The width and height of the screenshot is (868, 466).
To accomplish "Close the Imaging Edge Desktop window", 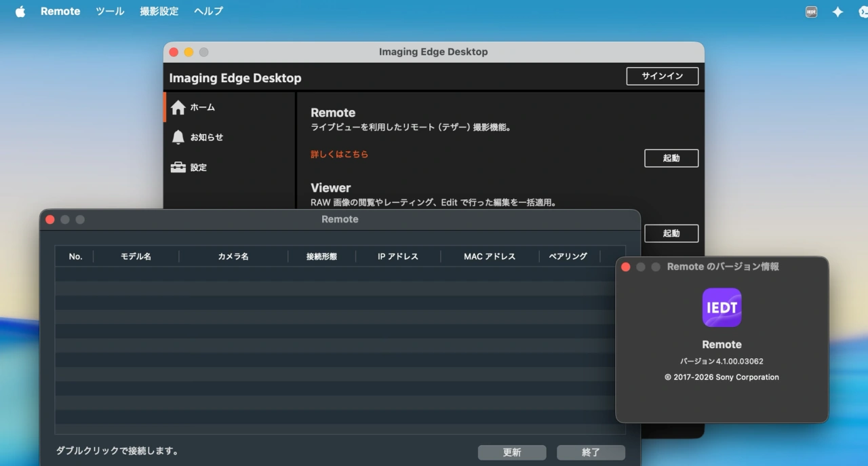I will click(174, 52).
